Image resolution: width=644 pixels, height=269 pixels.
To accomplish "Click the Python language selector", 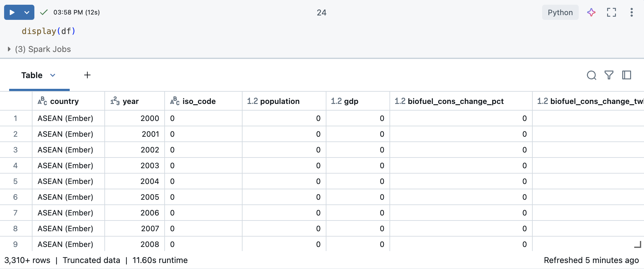I will 560,13.
